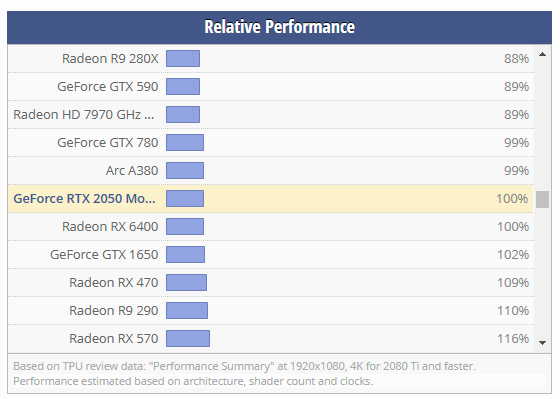Open the Radeon R9 290 entry
The width and height of the screenshot is (560, 399).
[x=114, y=310]
